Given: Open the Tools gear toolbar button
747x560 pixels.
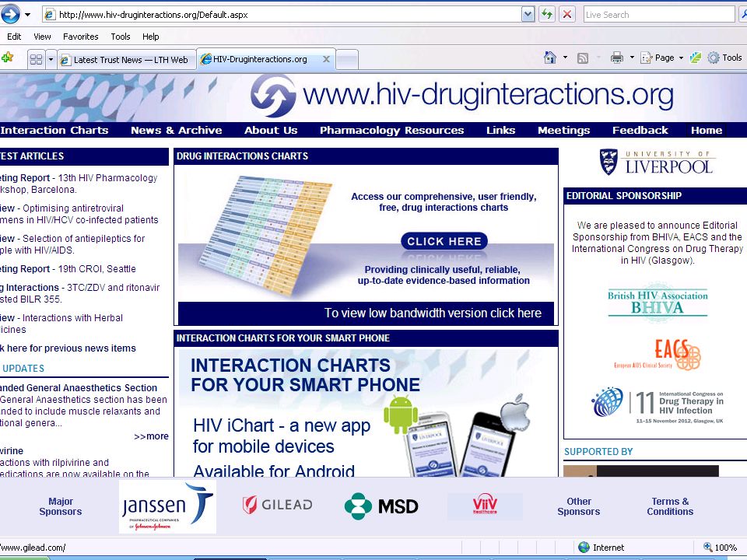Looking at the screenshot, I should (x=725, y=58).
